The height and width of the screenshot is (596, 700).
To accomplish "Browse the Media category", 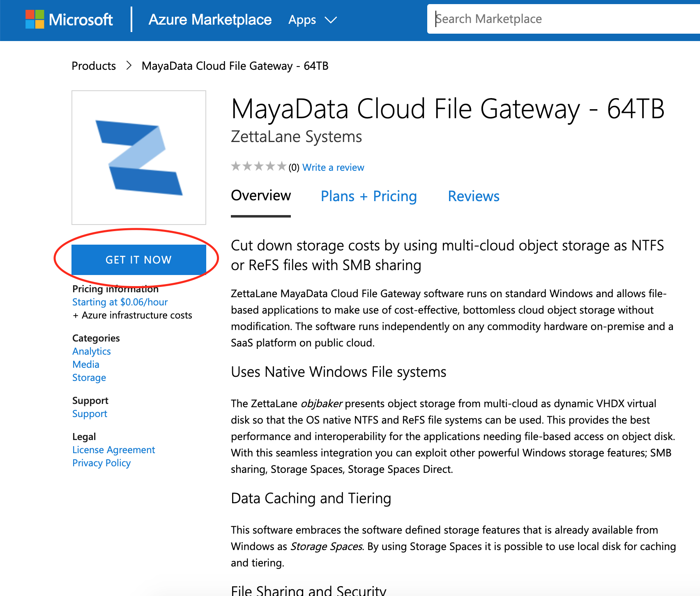I will (86, 364).
